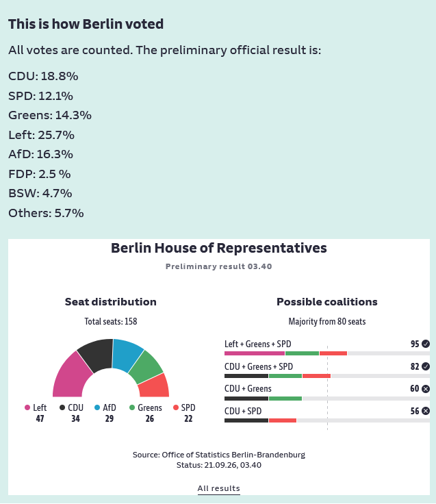
Task: Click the CDU + SPD coalition label
Action: tap(243, 411)
